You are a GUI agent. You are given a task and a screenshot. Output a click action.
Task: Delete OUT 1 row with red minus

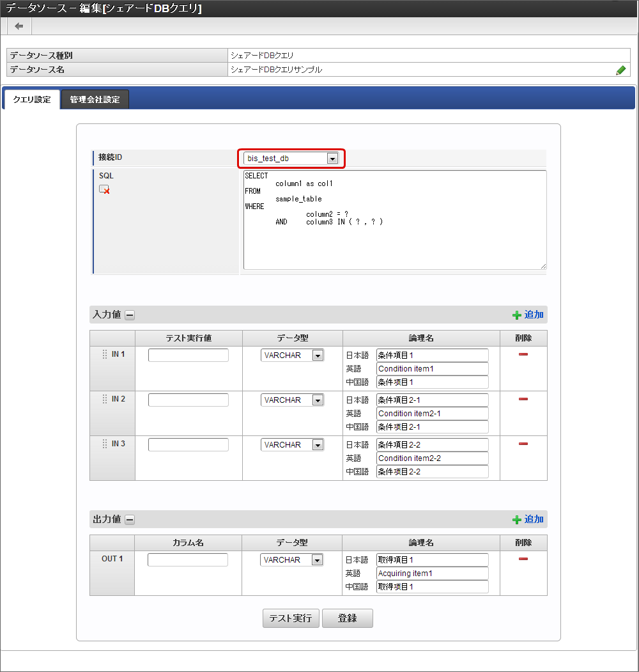point(523,559)
